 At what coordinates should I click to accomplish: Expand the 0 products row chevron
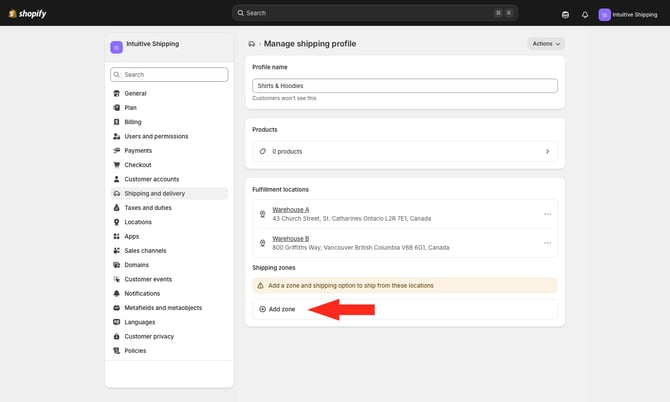click(x=547, y=152)
